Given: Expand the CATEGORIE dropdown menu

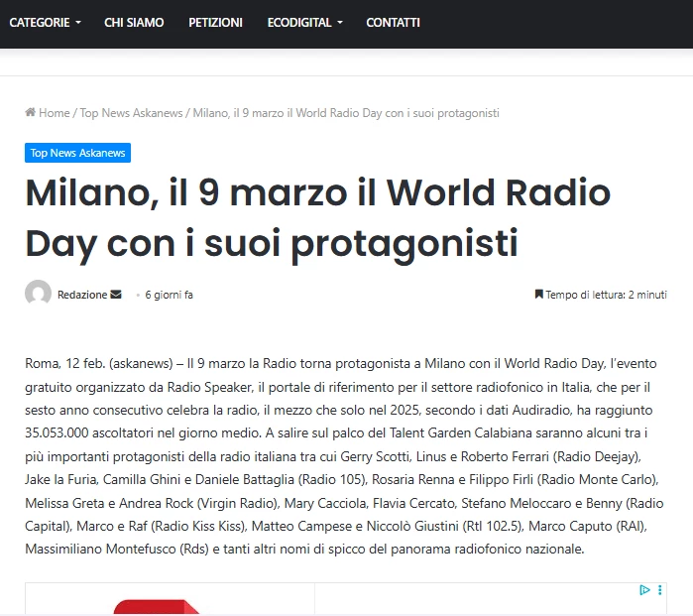Looking at the screenshot, I should click(45, 22).
